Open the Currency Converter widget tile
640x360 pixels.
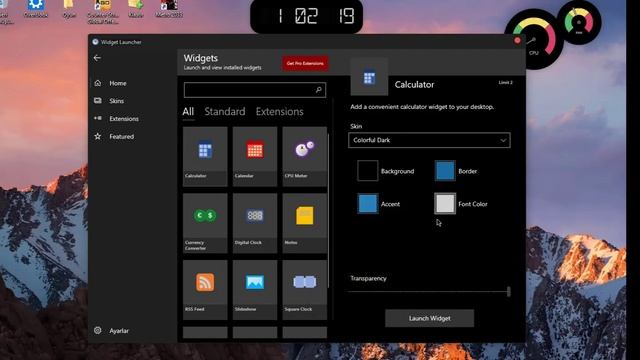point(205,223)
